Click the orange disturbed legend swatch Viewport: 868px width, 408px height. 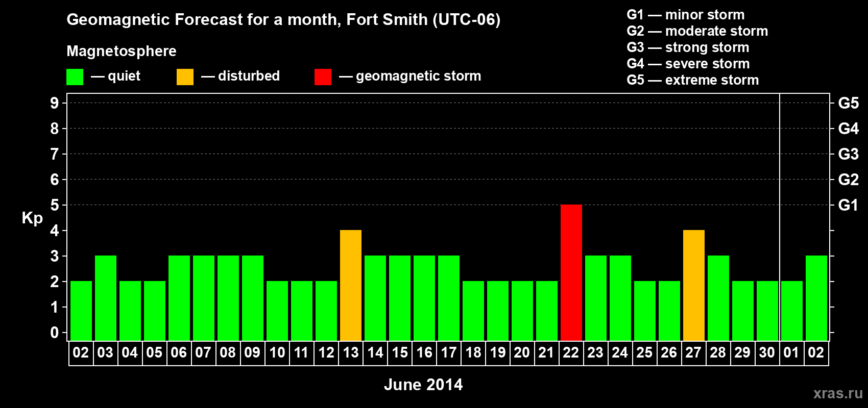pos(185,77)
